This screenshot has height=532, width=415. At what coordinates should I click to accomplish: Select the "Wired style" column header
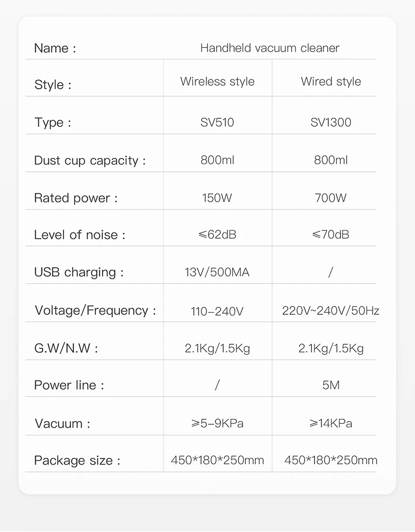[x=330, y=81]
